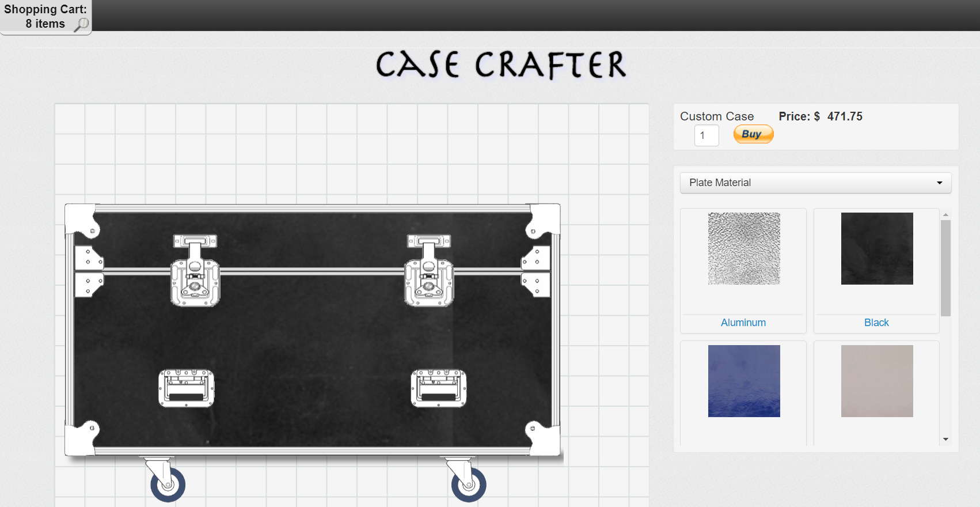Open the shopping cart magnifier icon
The width and height of the screenshot is (980, 507).
[x=82, y=24]
